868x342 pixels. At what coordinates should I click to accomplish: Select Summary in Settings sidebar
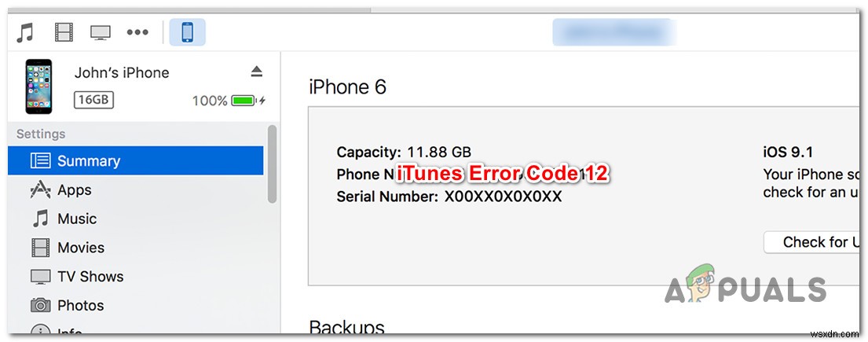[x=136, y=160]
